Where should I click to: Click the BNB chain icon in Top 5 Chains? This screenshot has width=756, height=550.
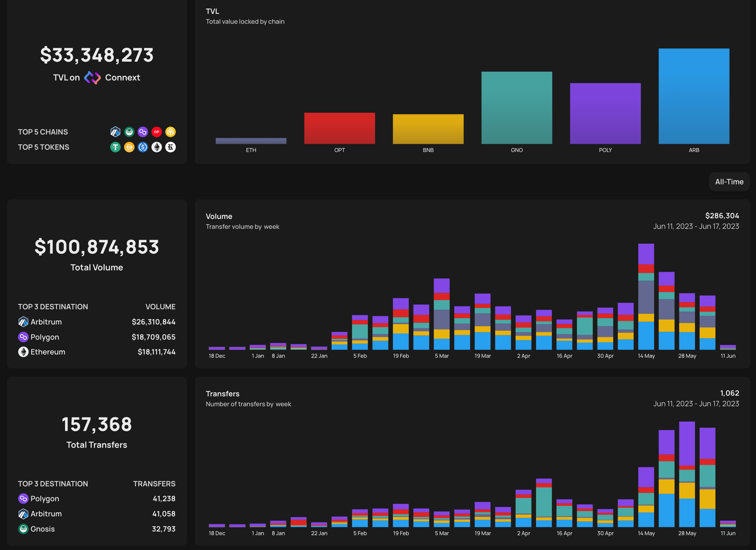coord(170,132)
